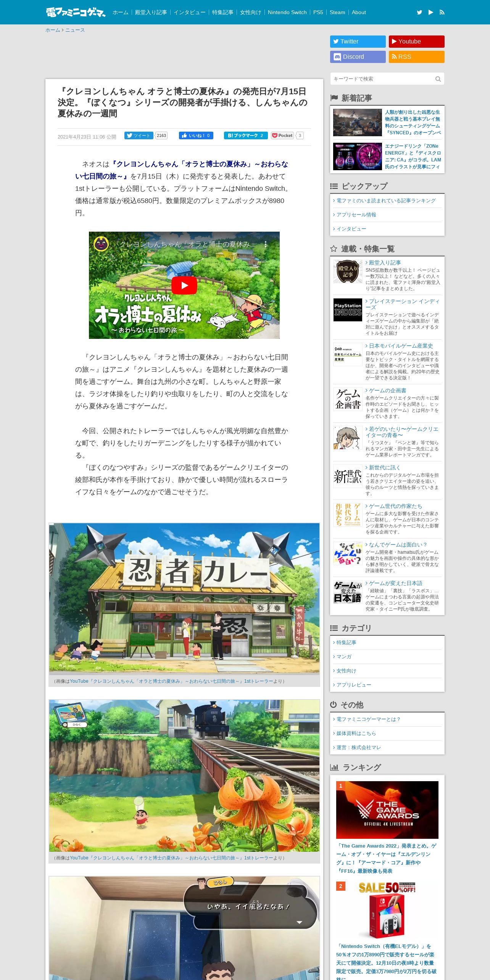Open 殿堂入り記事 in top navigation
The image size is (490, 980).
pyautogui.click(x=151, y=12)
